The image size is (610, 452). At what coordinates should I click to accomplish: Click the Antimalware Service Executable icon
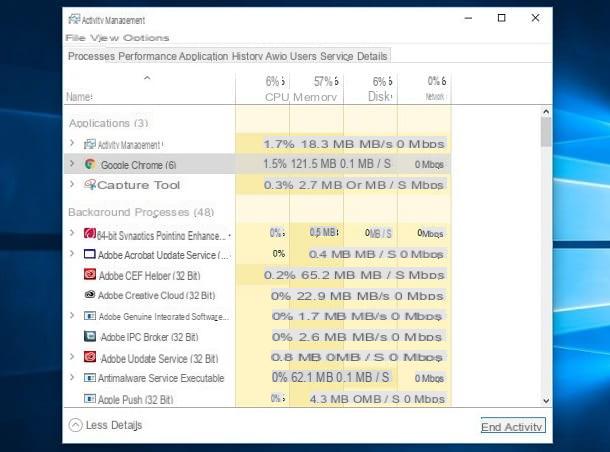pos(90,378)
